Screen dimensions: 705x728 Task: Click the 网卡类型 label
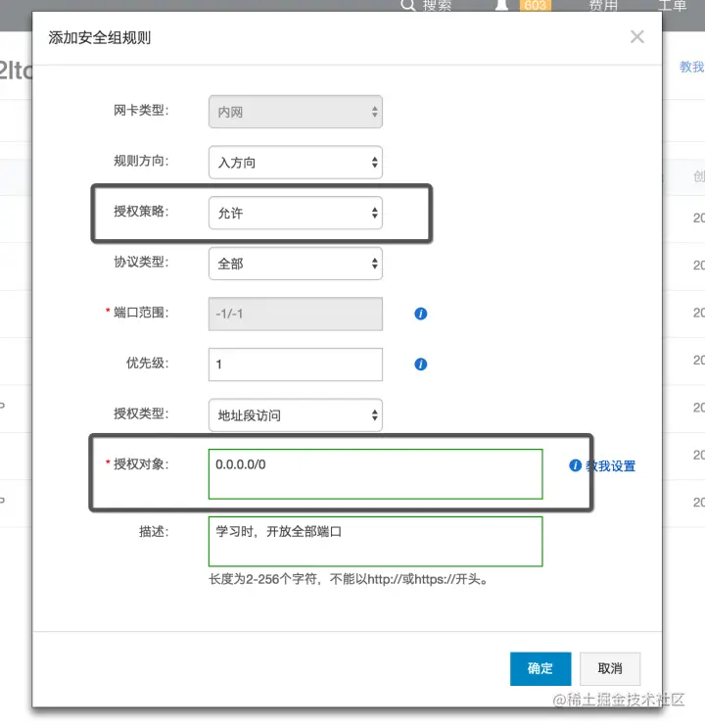(x=141, y=111)
